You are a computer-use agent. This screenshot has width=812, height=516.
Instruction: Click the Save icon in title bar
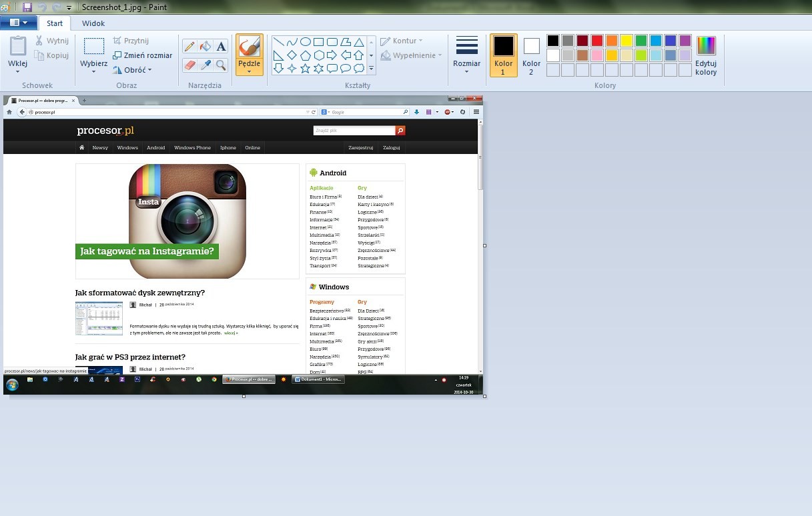tap(27, 7)
